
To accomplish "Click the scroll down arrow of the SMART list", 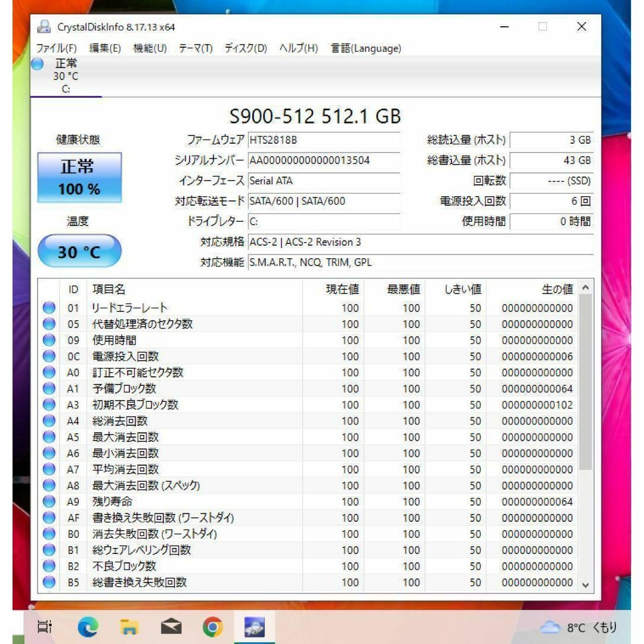I will tap(586, 585).
